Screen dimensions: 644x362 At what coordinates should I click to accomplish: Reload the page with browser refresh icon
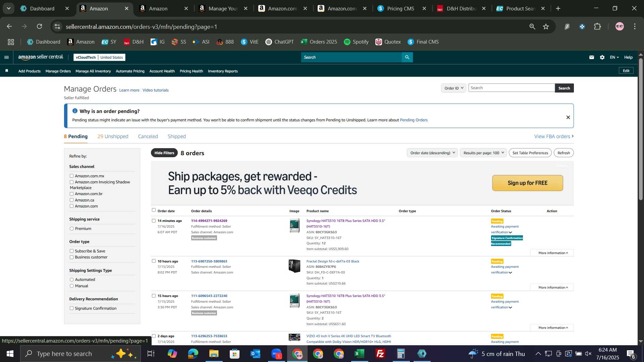click(x=40, y=26)
